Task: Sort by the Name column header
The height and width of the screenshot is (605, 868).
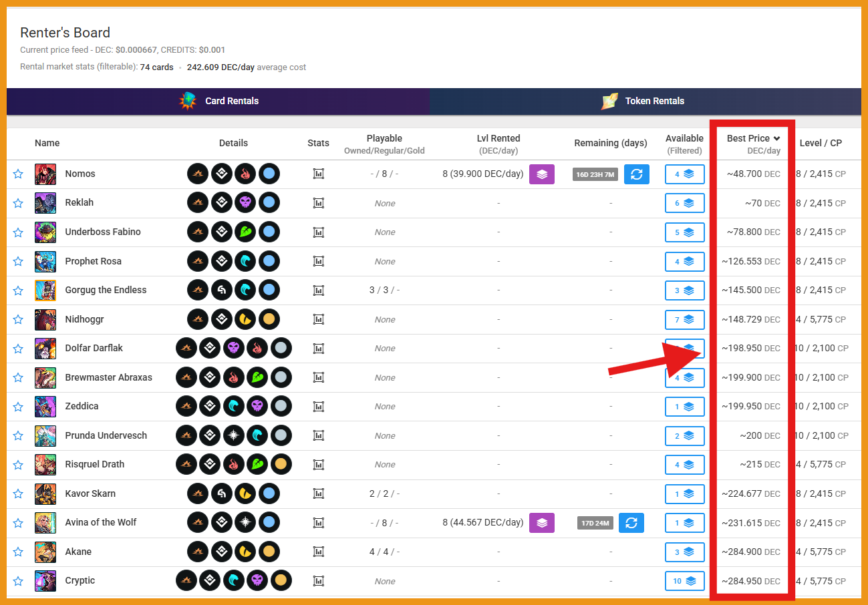Action: tap(47, 143)
